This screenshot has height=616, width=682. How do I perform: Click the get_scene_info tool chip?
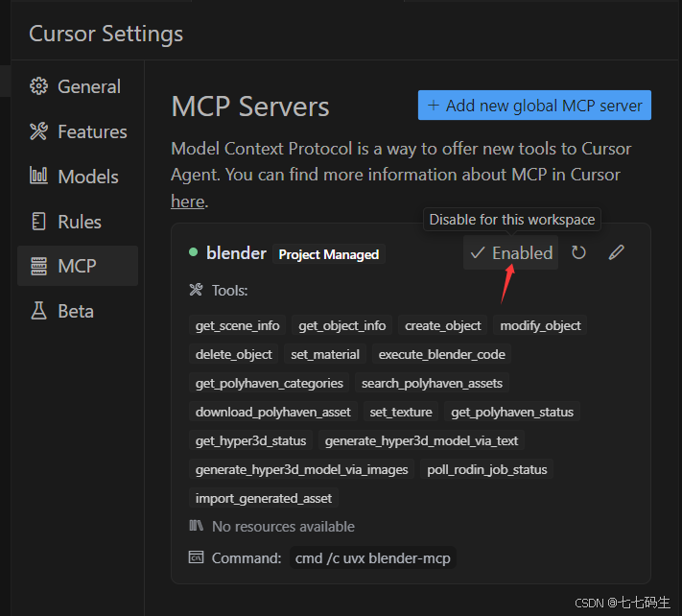click(x=238, y=325)
